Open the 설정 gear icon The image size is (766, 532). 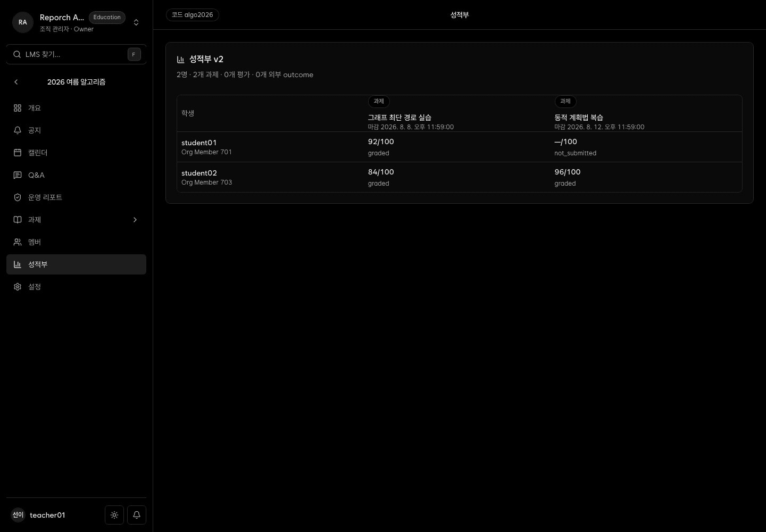click(x=18, y=287)
